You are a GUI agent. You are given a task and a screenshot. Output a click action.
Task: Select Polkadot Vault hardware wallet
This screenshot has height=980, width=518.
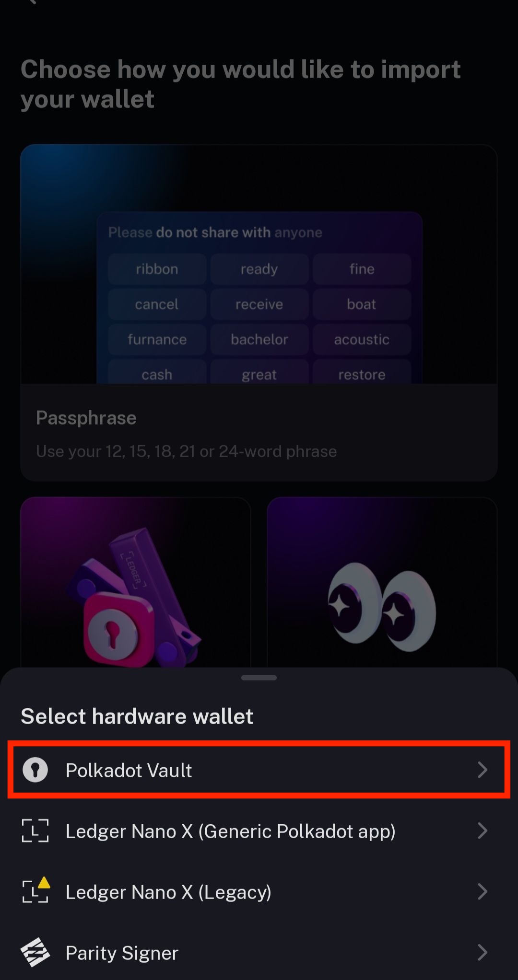click(x=259, y=770)
